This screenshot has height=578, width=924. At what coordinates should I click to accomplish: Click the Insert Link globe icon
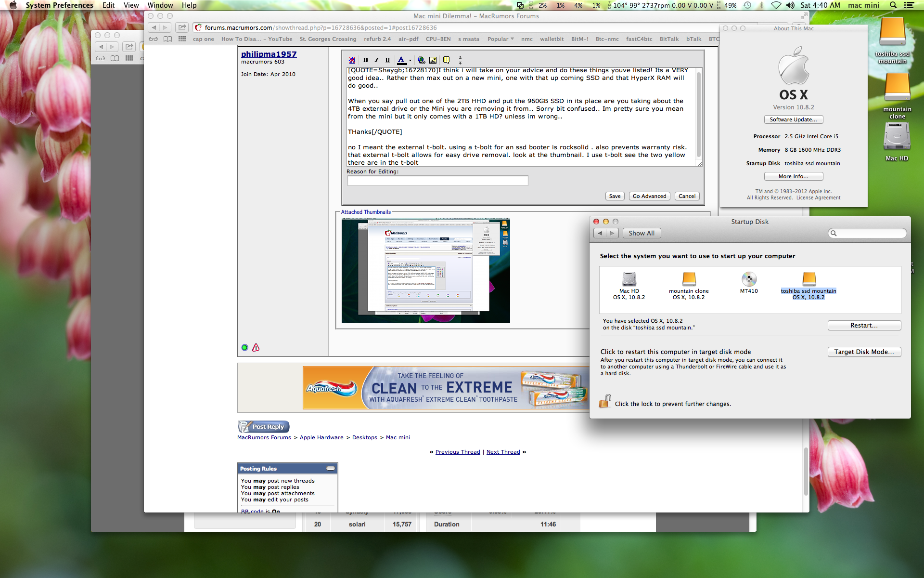pos(421,60)
